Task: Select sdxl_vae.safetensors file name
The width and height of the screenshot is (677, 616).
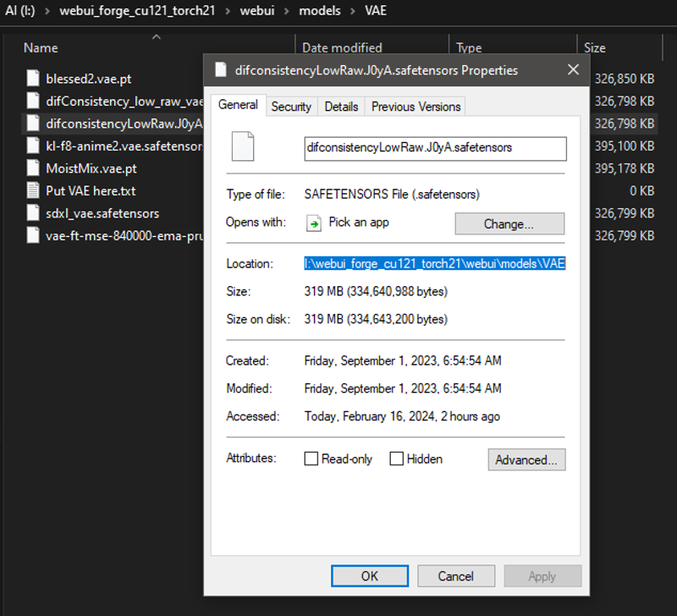Action: 102,213
